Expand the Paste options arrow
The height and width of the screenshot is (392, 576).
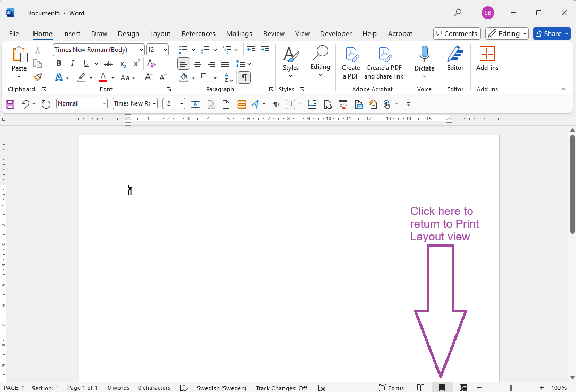pos(19,77)
